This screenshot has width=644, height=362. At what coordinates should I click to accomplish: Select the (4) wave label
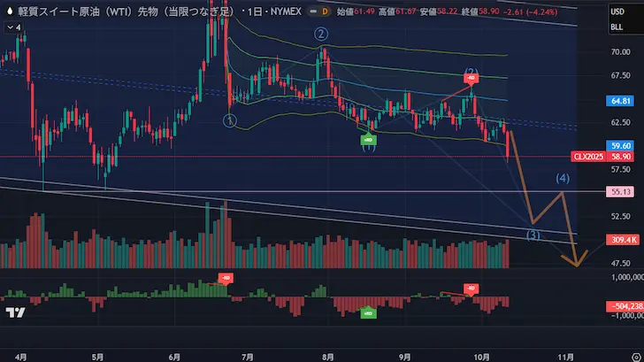coord(563,178)
